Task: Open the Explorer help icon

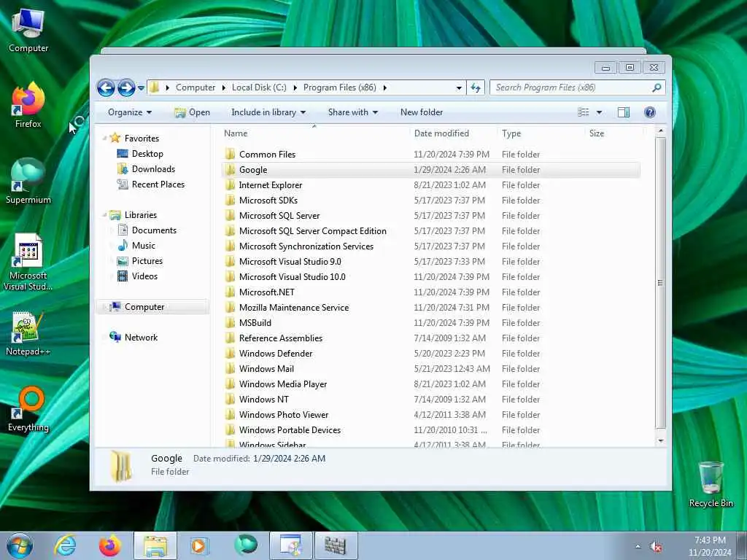Action: point(649,112)
